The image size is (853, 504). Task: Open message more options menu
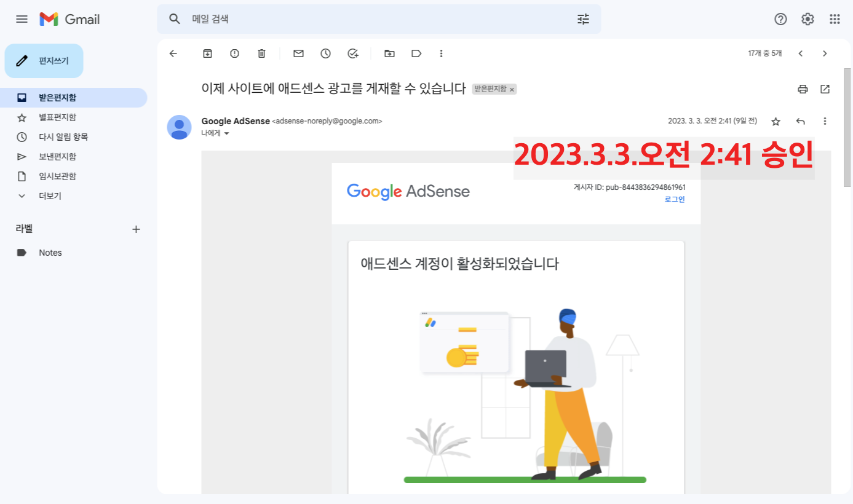[x=825, y=121]
